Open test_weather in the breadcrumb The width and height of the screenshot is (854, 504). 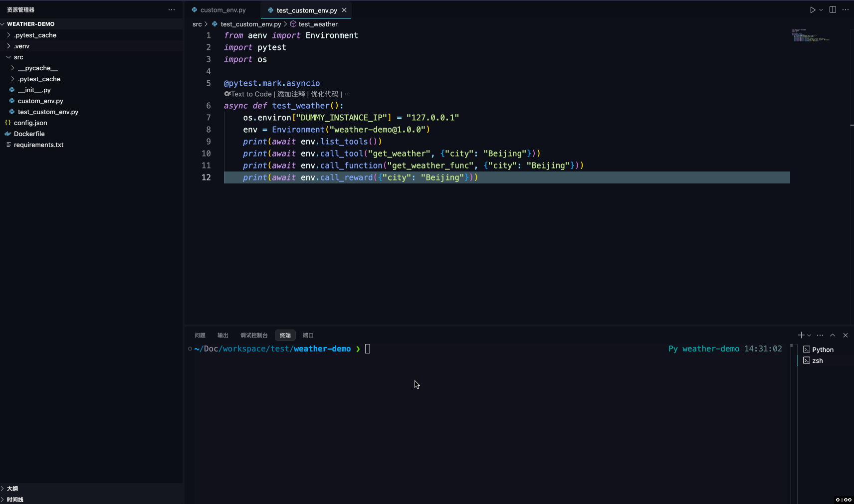pos(318,24)
